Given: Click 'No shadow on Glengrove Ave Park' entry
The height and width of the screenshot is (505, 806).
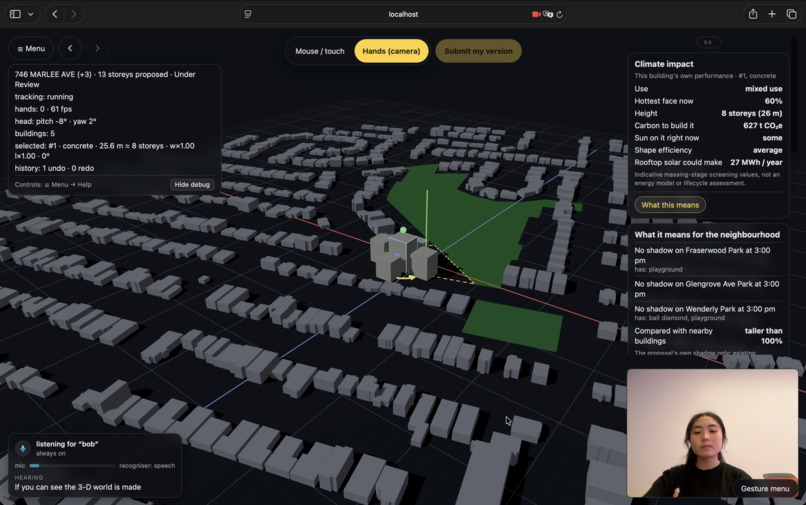Looking at the screenshot, I should [x=708, y=289].
